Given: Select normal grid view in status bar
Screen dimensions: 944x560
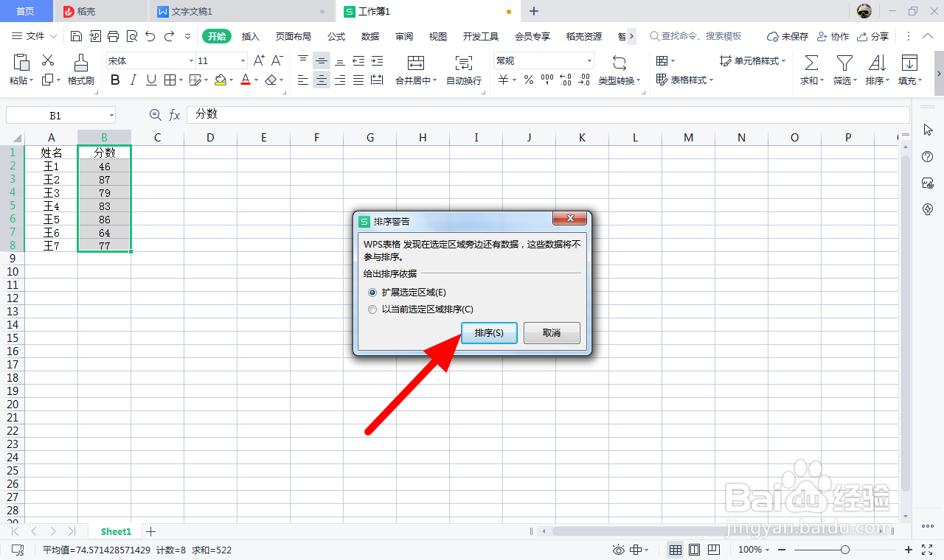Looking at the screenshot, I should 675,550.
